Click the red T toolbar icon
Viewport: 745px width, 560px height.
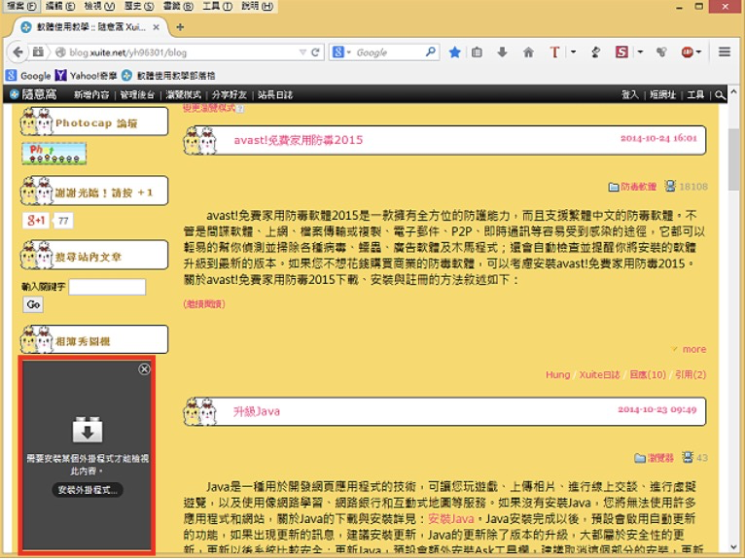pos(554,52)
